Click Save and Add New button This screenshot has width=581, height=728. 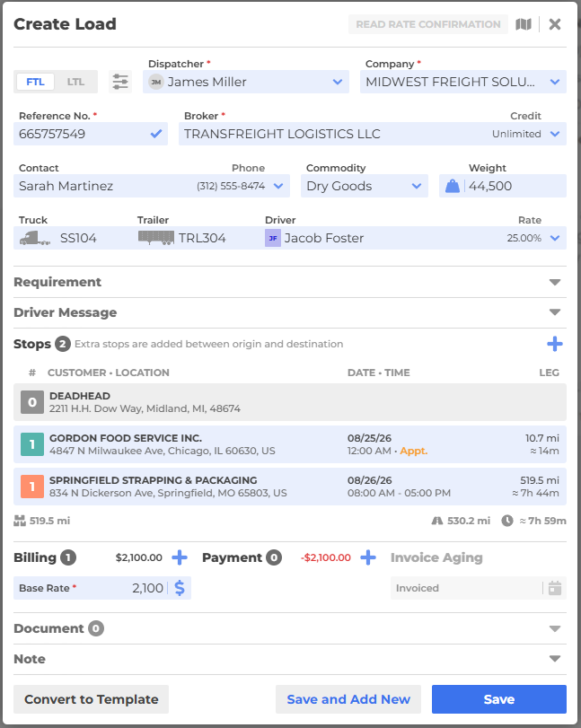tap(348, 699)
